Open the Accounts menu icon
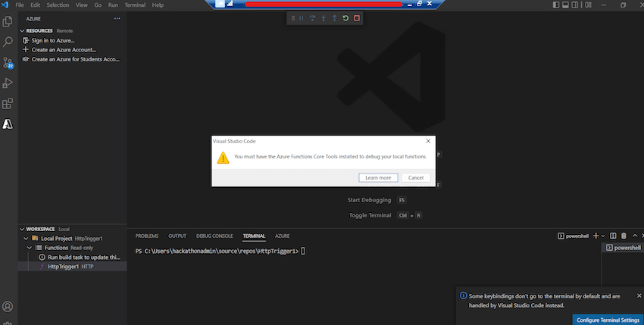The image size is (644, 325). [8, 307]
